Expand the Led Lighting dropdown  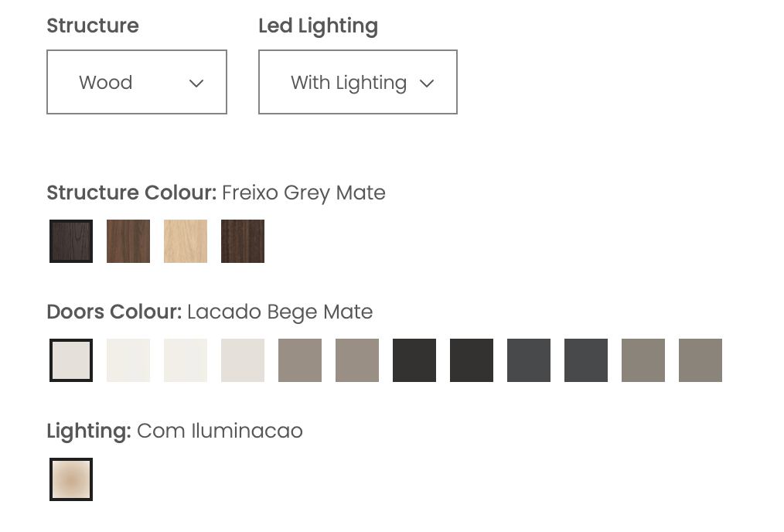[357, 82]
